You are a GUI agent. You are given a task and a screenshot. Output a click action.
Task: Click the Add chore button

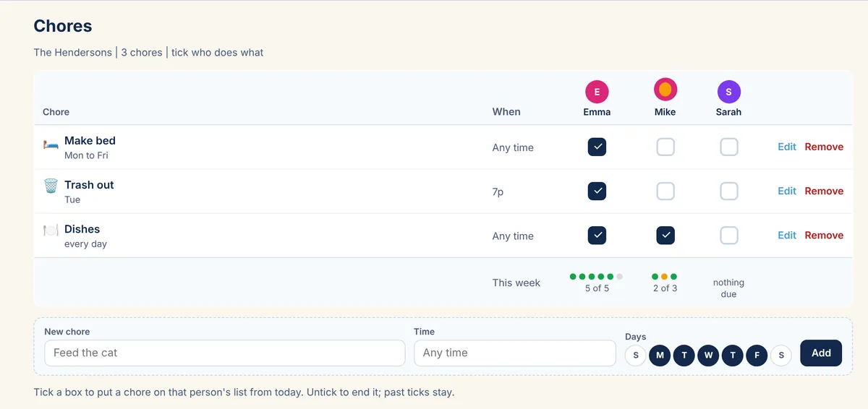(821, 353)
